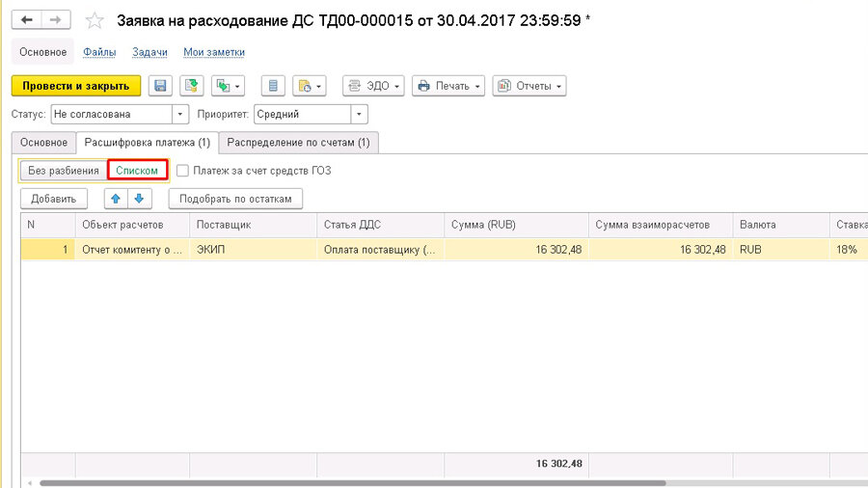Screen dimensions: 868x488
Task: Post the document with the green arrow icon
Action: click(192, 86)
